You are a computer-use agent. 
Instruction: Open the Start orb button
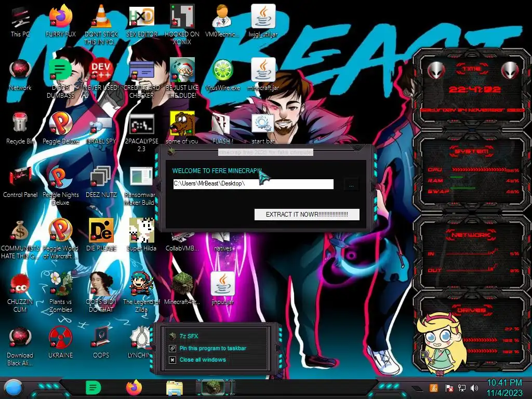(13, 388)
